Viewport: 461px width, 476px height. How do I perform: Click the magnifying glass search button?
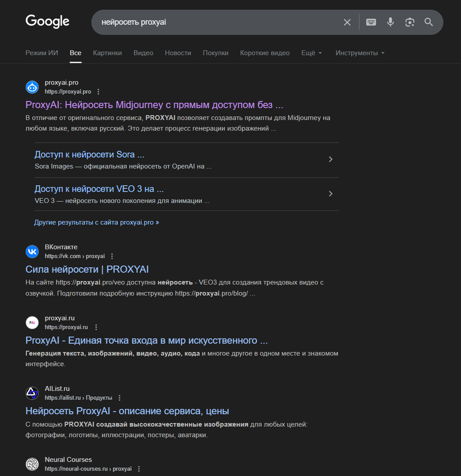429,22
